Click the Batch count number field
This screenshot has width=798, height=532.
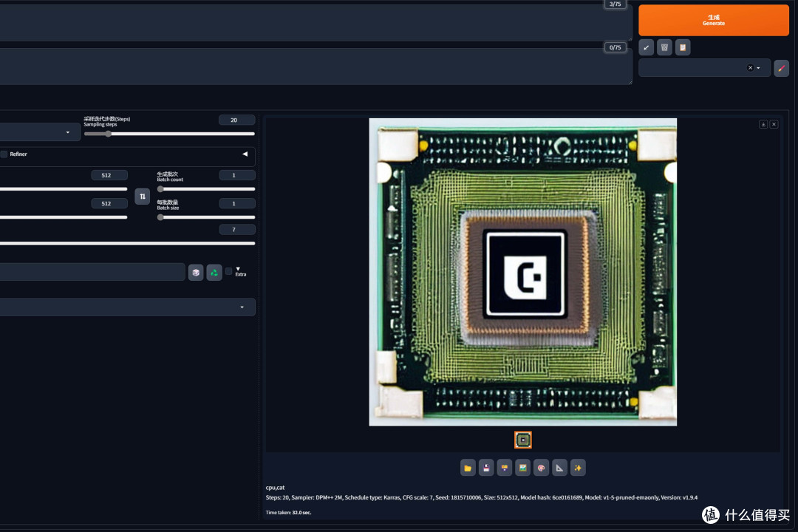(236, 175)
